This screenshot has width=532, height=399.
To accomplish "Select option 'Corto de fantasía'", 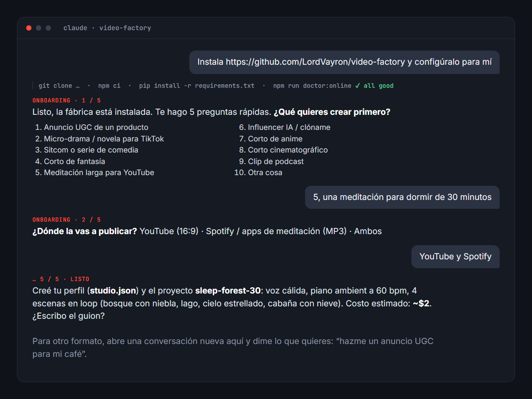I will (x=74, y=161).
